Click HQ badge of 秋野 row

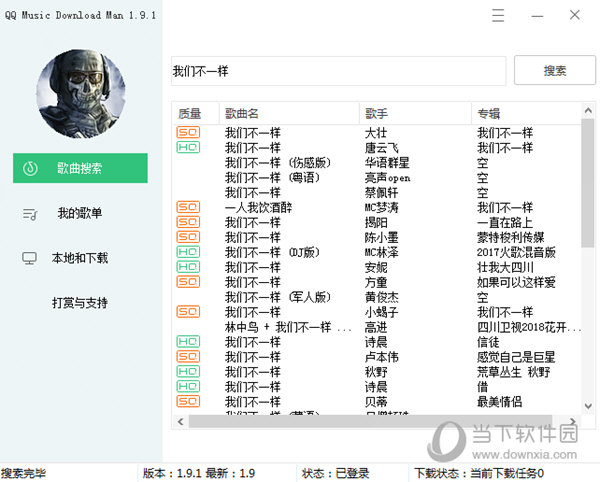pyautogui.click(x=188, y=371)
